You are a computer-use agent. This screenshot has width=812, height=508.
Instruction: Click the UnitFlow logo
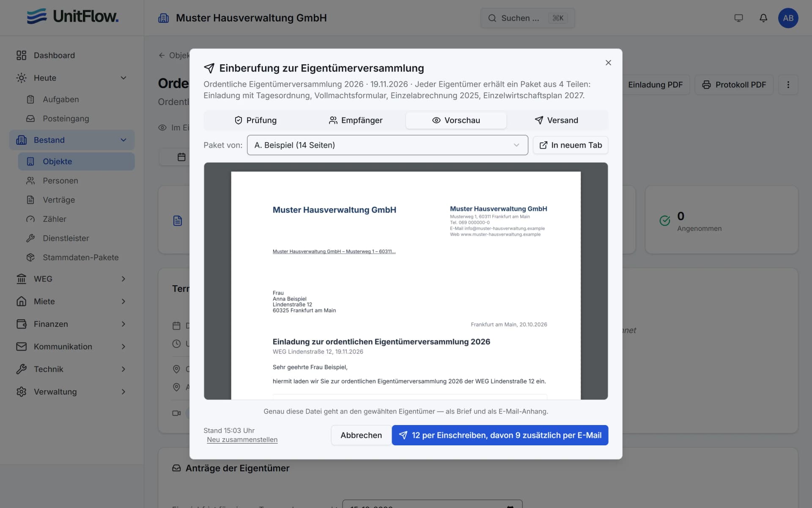[x=72, y=17]
